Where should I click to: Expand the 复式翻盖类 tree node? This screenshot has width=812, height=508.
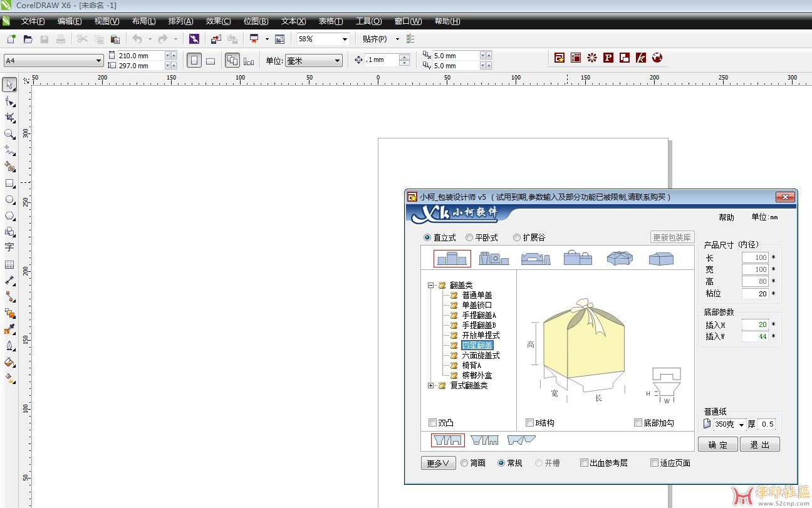(431, 385)
